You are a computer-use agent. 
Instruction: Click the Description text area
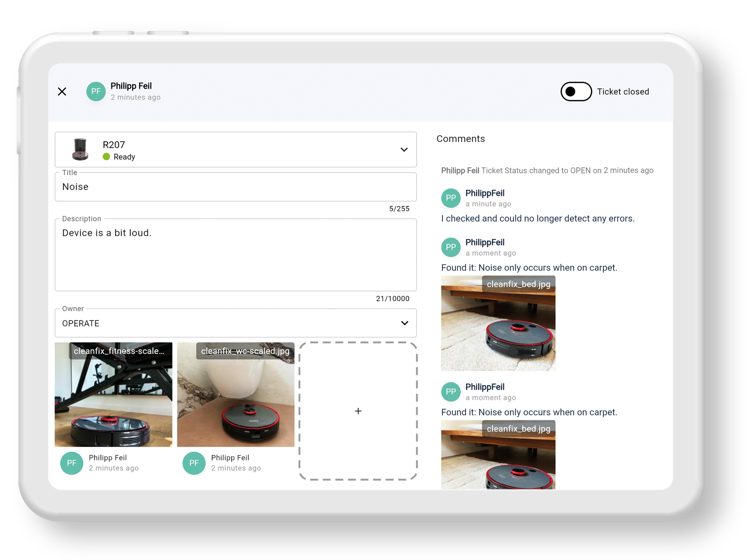pos(235,255)
